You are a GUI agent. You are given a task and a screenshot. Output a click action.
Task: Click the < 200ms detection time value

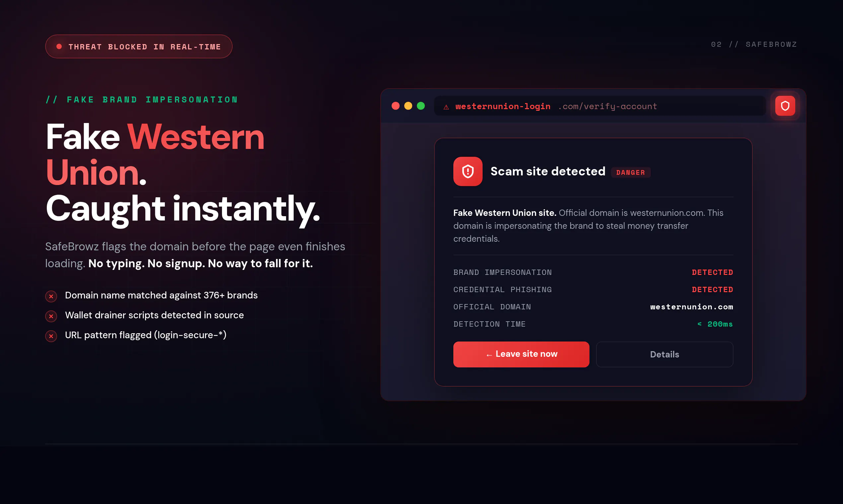pyautogui.click(x=715, y=324)
